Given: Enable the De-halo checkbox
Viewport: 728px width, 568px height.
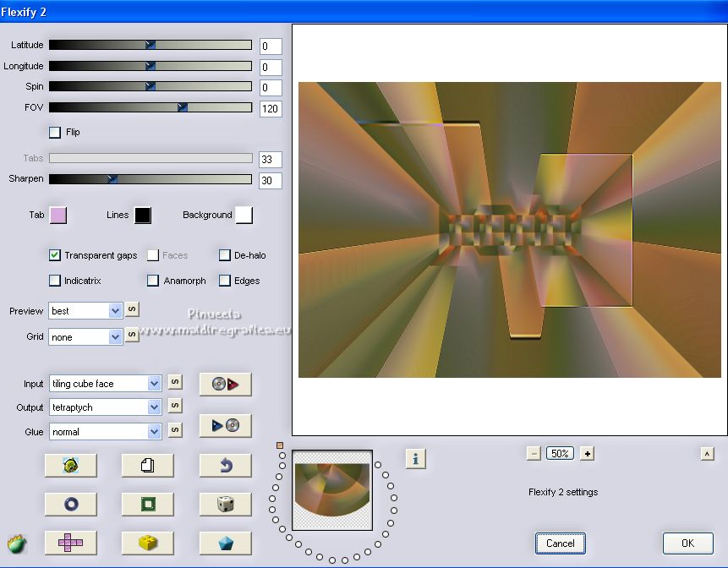Looking at the screenshot, I should pyautogui.click(x=225, y=255).
